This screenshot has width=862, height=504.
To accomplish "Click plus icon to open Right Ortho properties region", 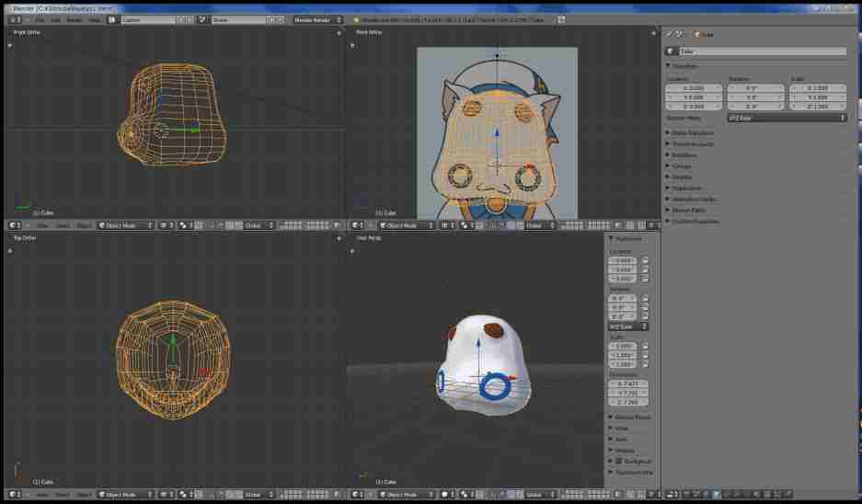I will click(339, 33).
